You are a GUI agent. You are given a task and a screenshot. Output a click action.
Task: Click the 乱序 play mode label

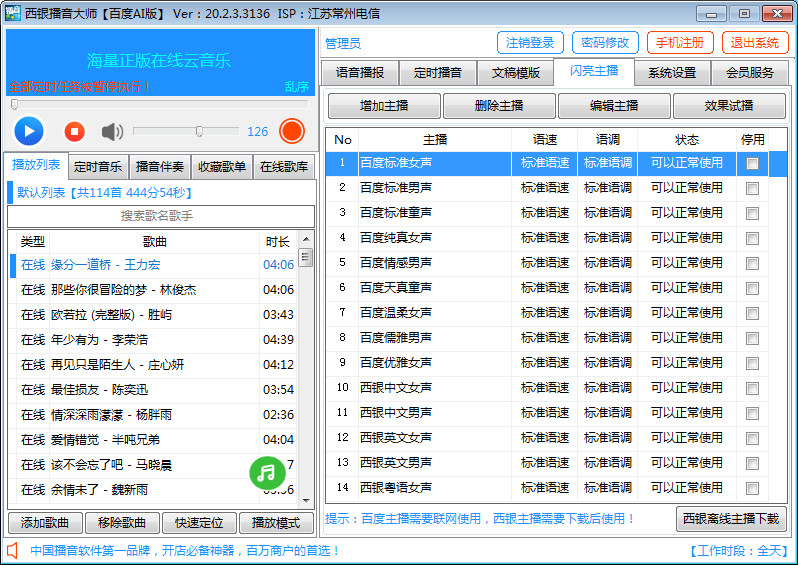click(x=297, y=87)
